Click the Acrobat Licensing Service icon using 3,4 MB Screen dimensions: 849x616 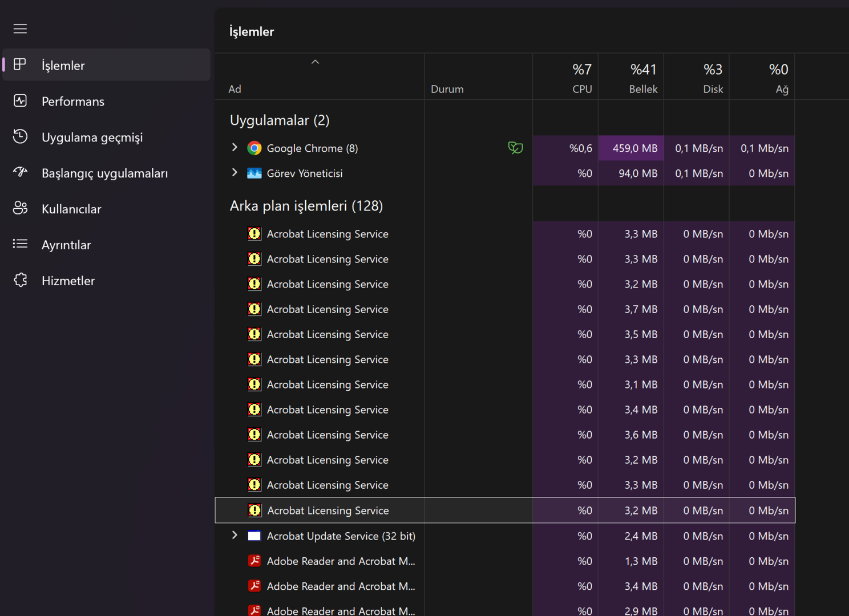pos(254,410)
